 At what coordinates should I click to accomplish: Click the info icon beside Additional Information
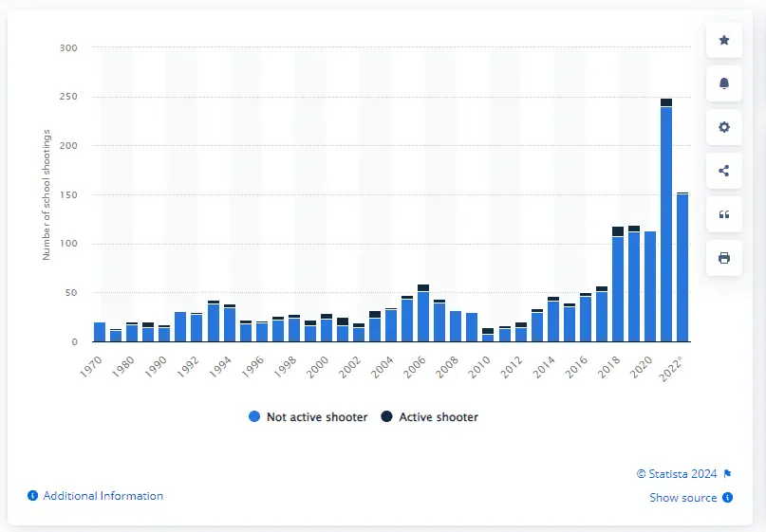(32, 496)
